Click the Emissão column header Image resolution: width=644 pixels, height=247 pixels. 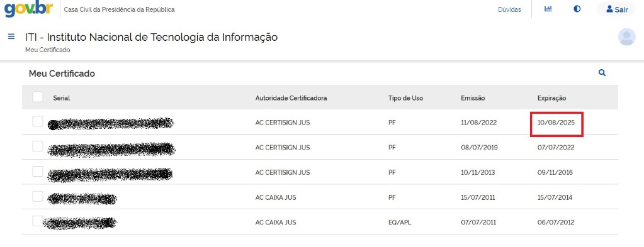[x=473, y=98]
